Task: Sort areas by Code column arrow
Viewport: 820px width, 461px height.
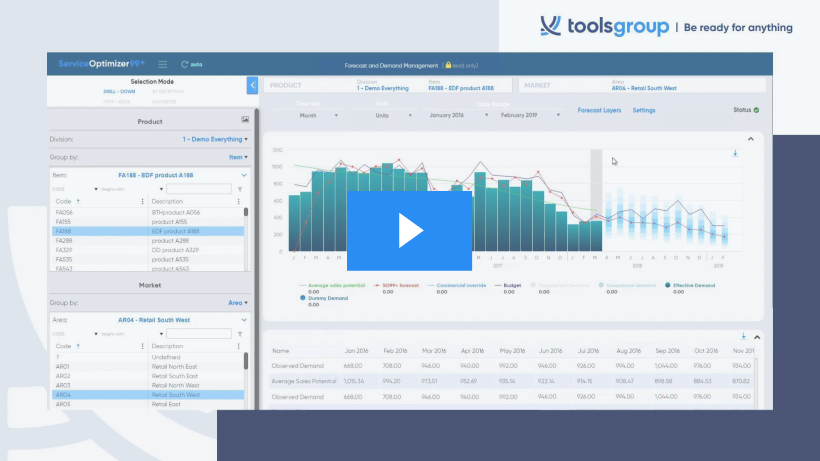Action: [x=78, y=346]
